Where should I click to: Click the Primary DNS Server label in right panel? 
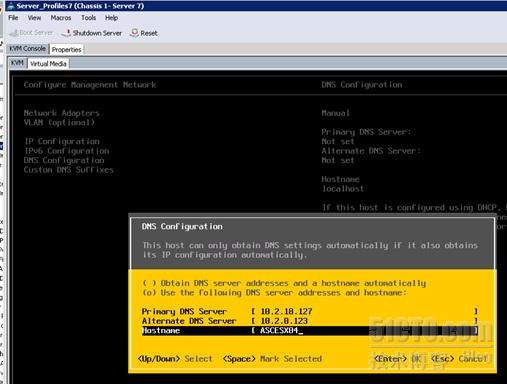point(366,132)
